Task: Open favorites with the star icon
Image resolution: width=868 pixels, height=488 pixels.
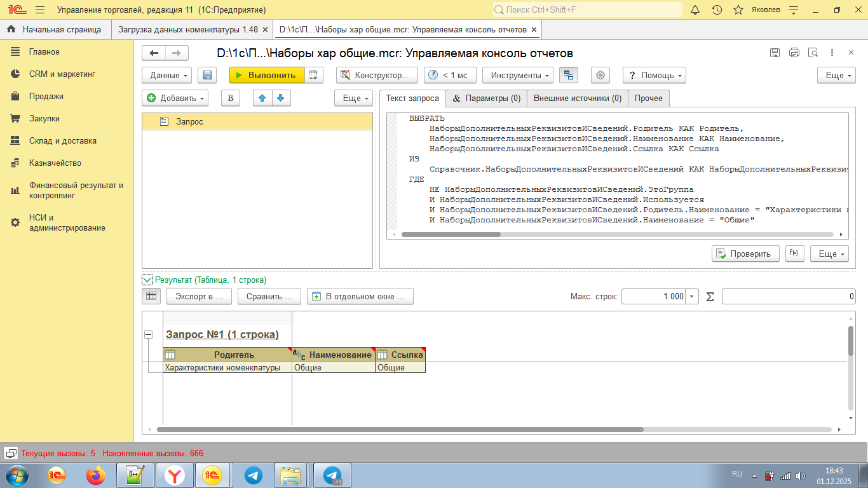Action: click(x=738, y=10)
